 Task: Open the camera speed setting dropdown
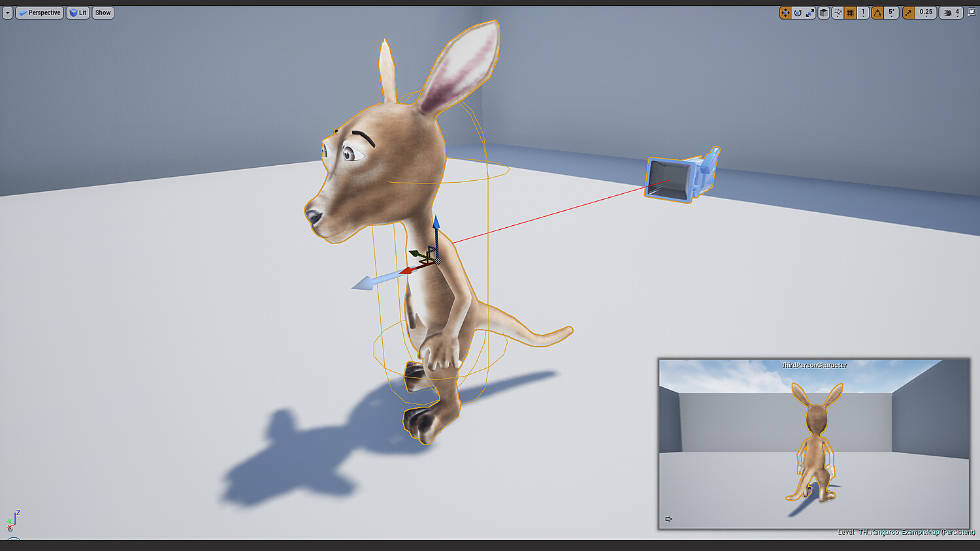point(951,12)
